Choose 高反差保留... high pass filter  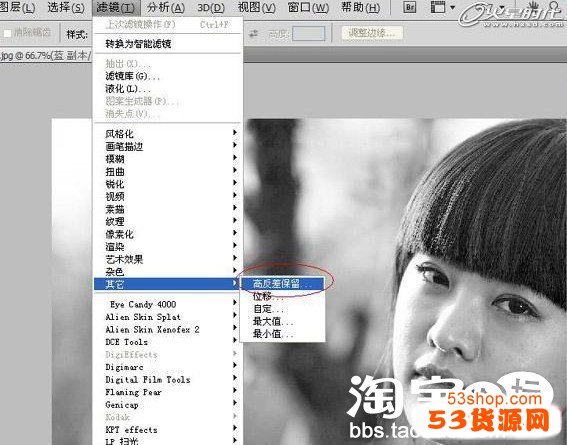(282, 284)
